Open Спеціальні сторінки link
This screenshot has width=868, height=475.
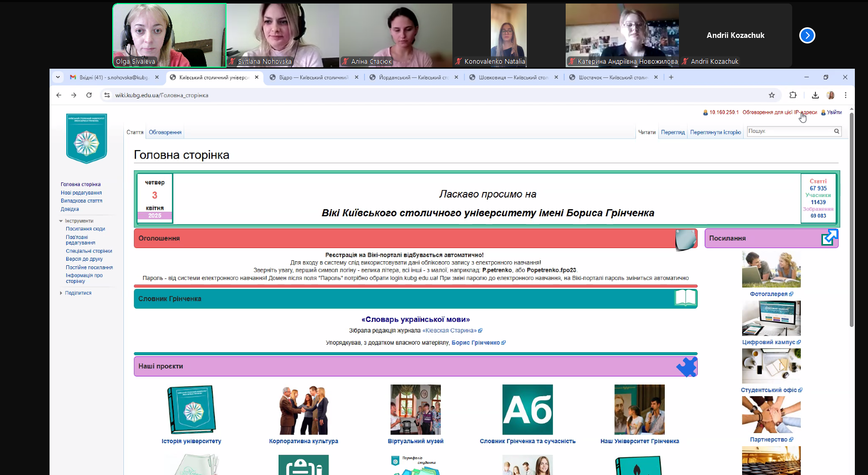89,251
